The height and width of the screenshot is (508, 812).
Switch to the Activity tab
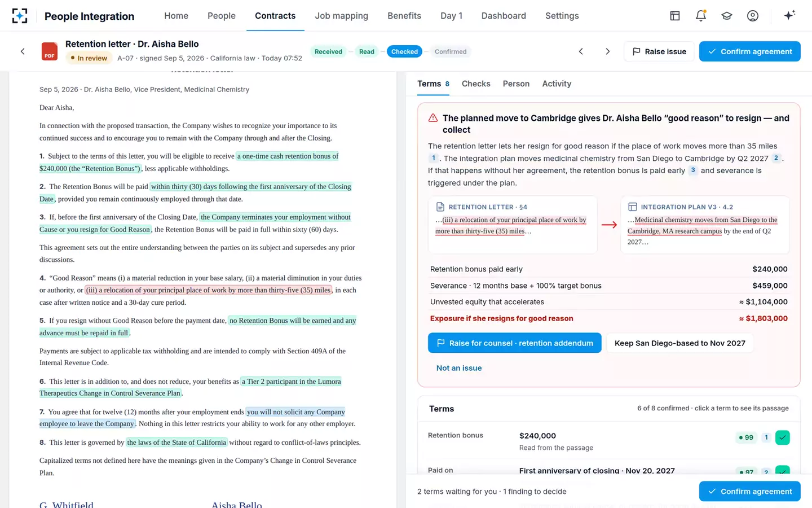point(557,84)
